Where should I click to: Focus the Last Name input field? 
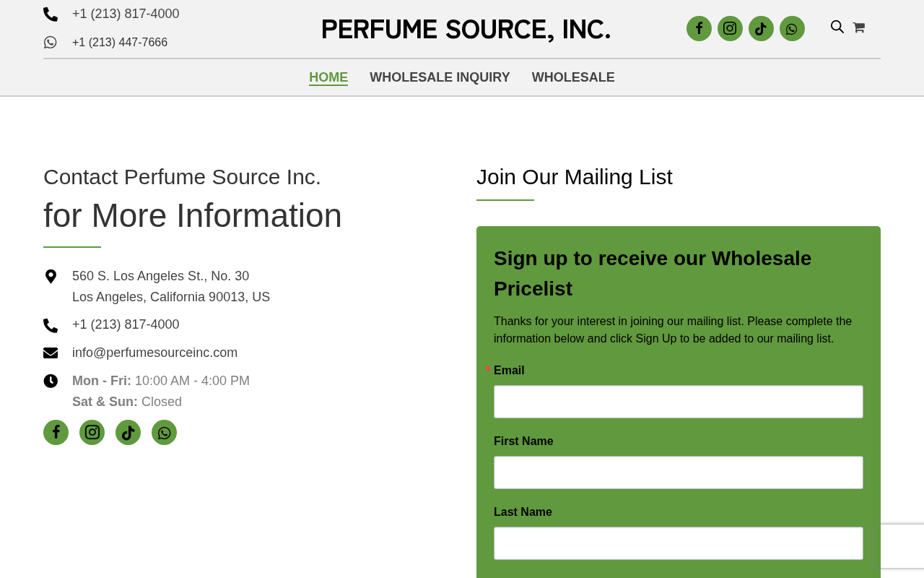point(679,543)
